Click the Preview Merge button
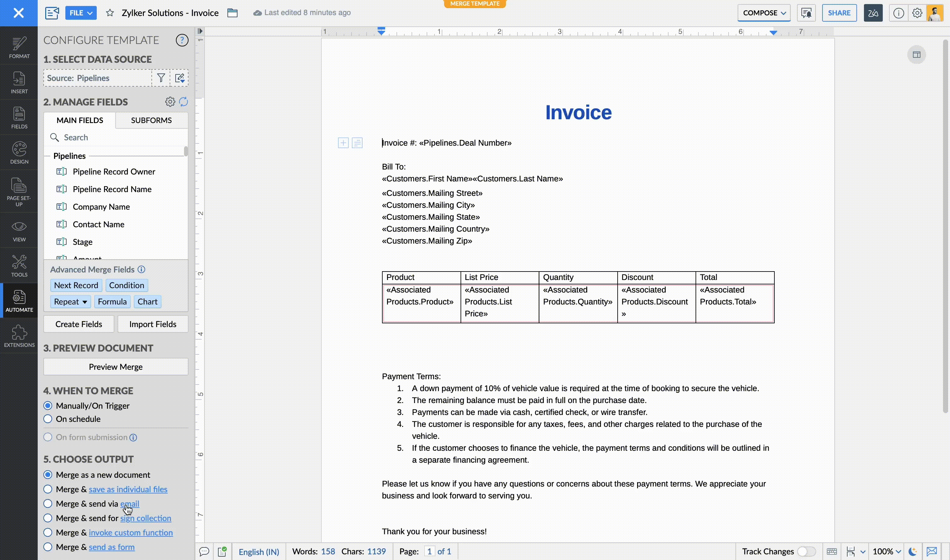Screen dimensions: 950x560 (116, 367)
